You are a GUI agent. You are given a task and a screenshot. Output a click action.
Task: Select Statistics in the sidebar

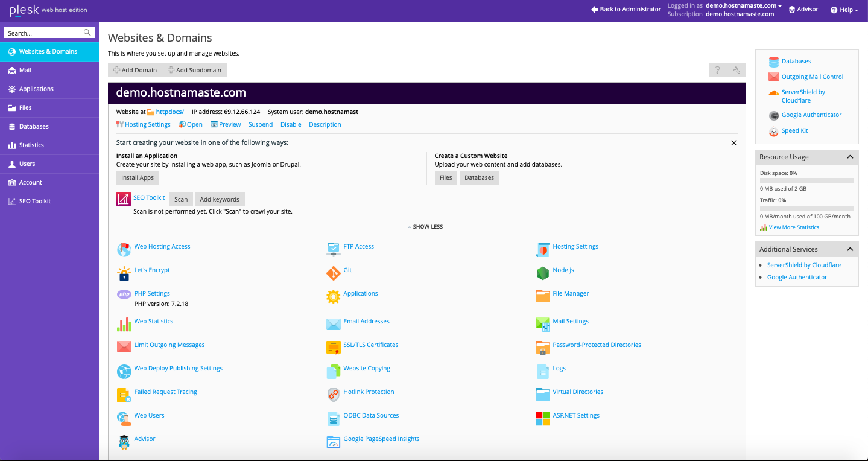pos(49,145)
